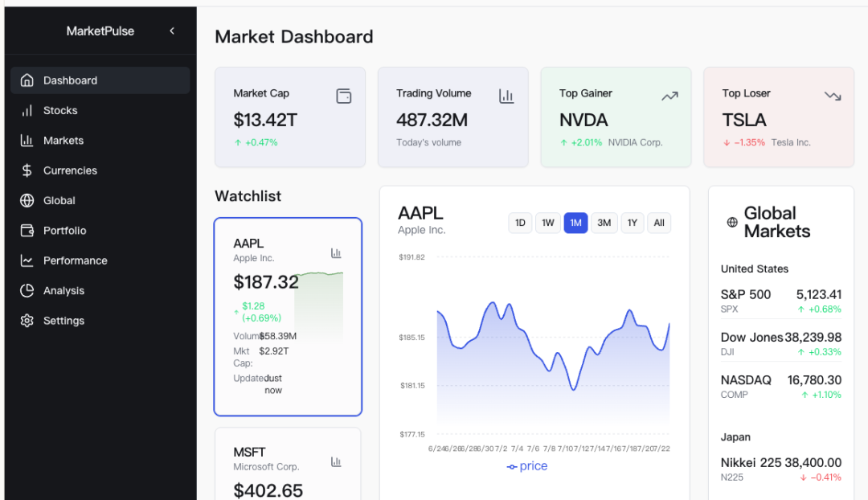
Task: Open Markets in the sidebar menu
Action: (100, 140)
